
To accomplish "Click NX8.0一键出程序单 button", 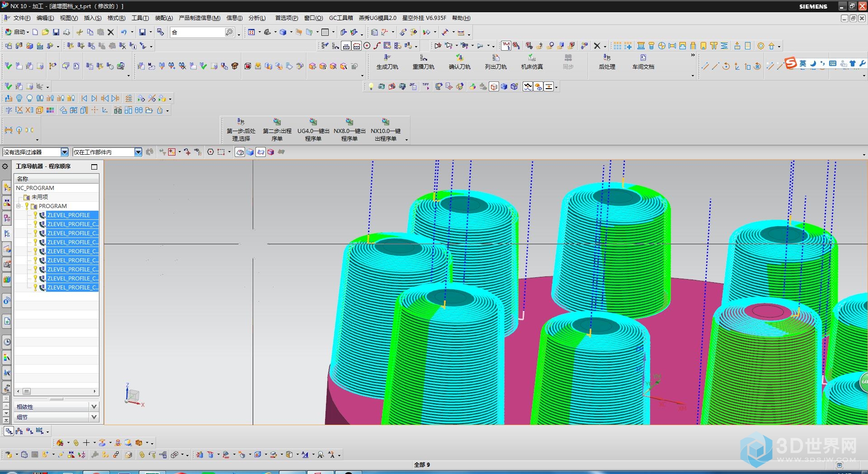I will [349, 130].
